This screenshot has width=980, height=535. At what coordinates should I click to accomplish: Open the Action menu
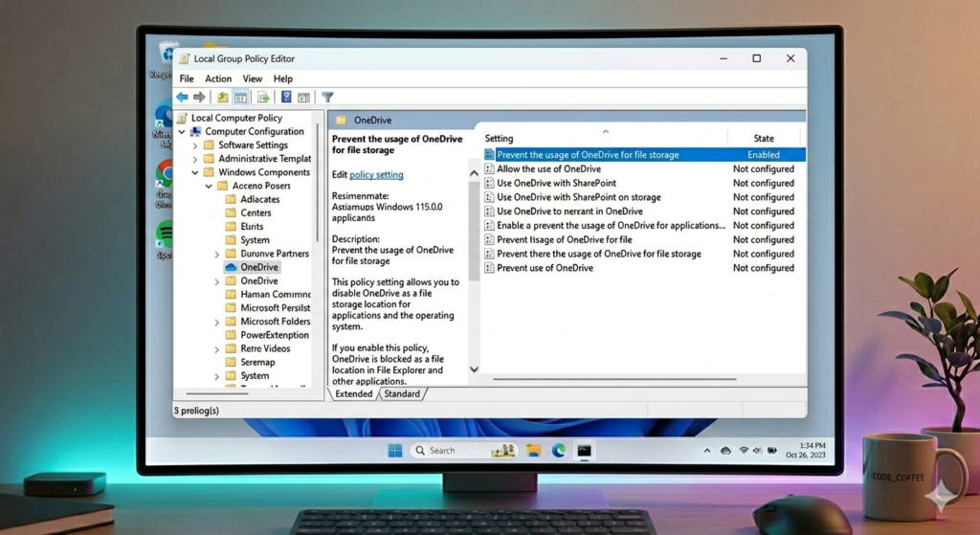click(x=218, y=78)
